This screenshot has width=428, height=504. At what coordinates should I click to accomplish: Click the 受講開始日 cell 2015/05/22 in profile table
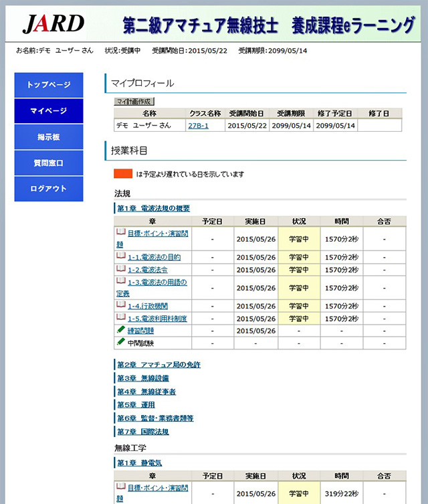pos(247,126)
